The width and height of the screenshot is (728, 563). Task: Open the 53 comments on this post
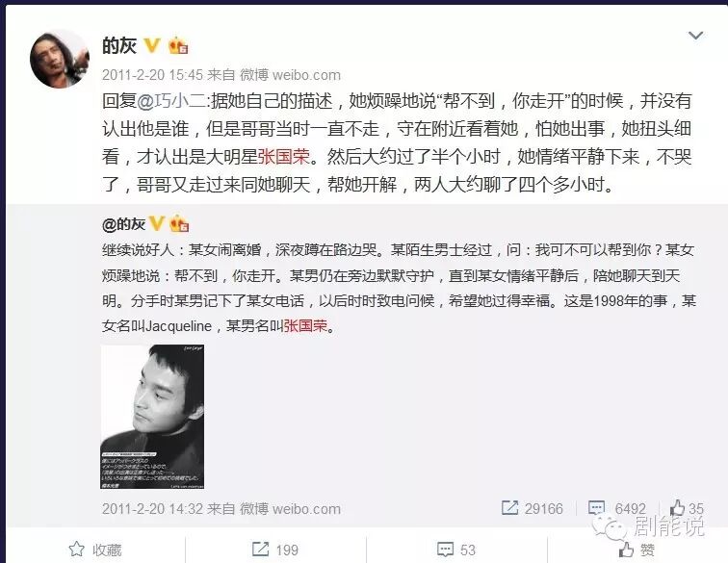[456, 550]
